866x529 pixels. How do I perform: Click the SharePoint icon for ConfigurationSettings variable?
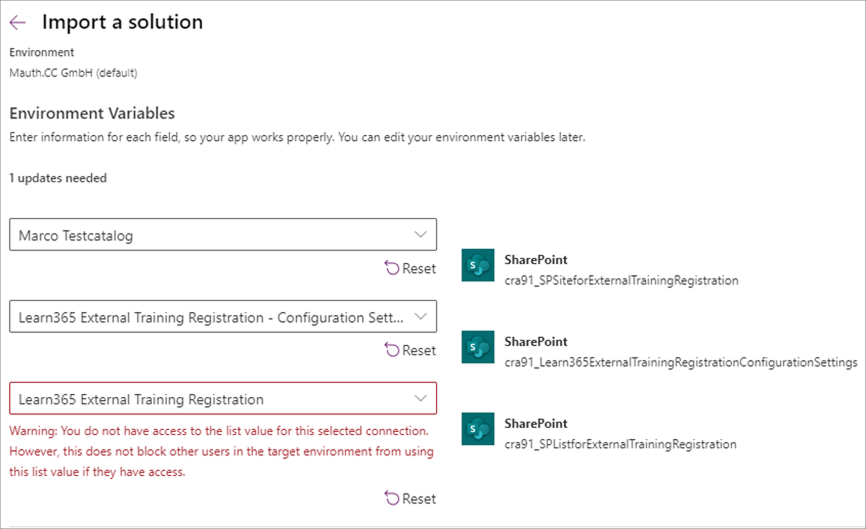pos(478,347)
